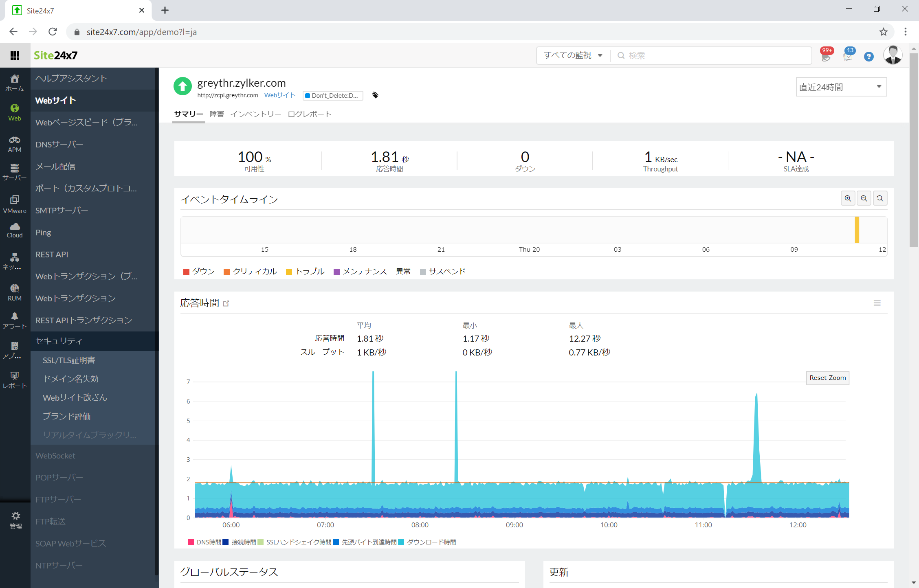This screenshot has height=588, width=919.
Task: Expand the すべての監視 dropdown
Action: [574, 56]
